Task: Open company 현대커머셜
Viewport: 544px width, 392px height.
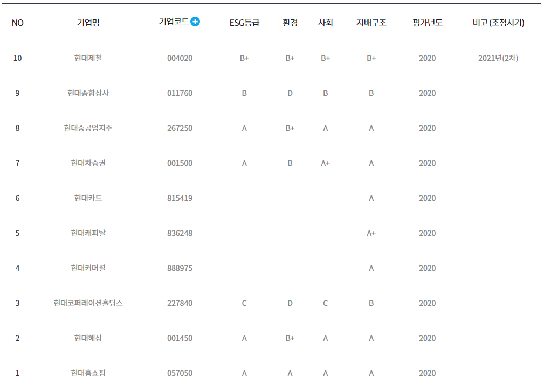Action: pyautogui.click(x=88, y=268)
